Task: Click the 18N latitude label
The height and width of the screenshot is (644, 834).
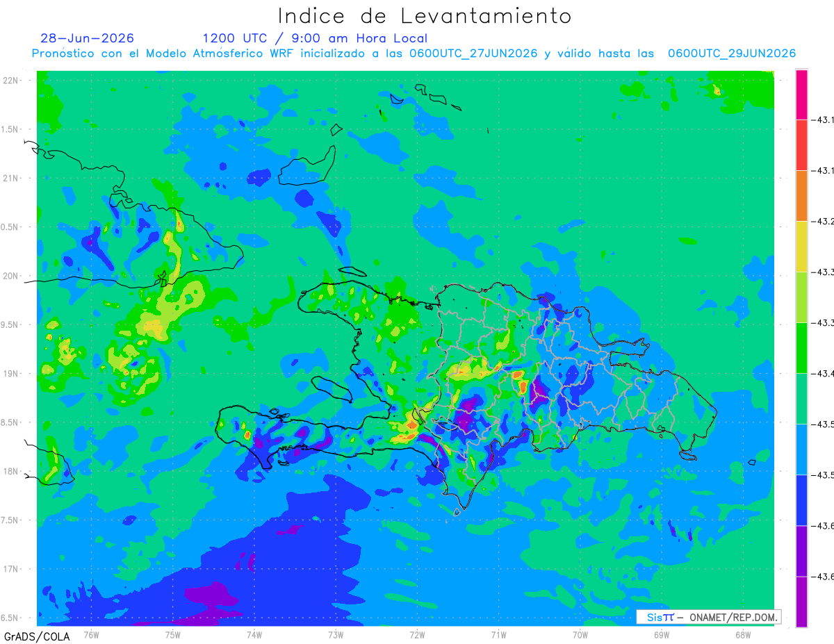Action: [x=12, y=472]
